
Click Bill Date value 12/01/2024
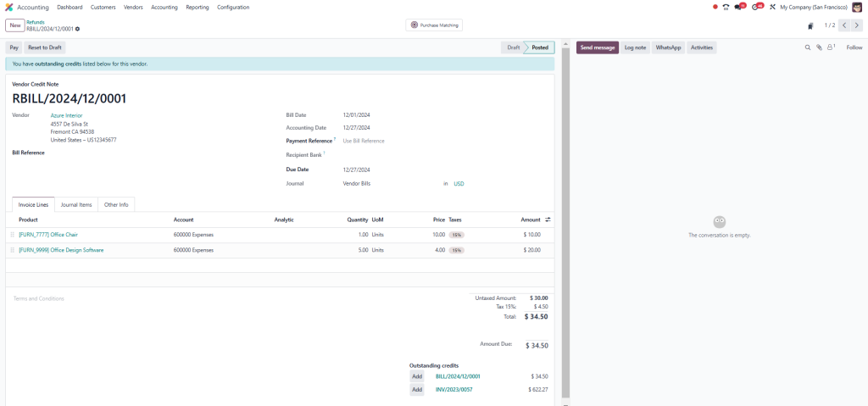coord(357,115)
